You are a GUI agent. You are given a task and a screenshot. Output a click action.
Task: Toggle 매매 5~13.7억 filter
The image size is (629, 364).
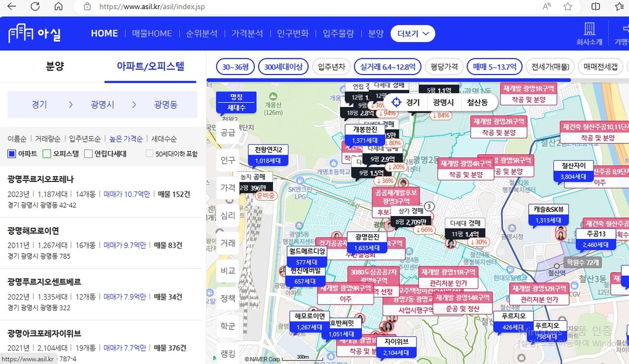click(494, 67)
